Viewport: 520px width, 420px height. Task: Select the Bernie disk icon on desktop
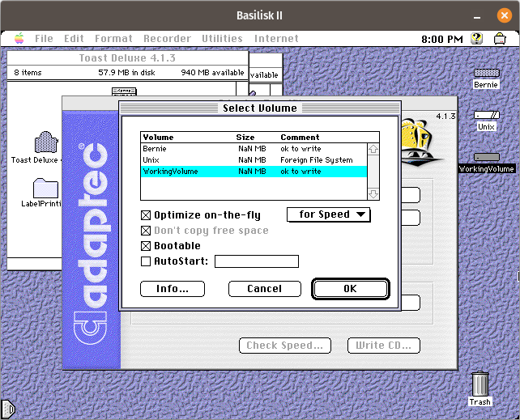486,73
